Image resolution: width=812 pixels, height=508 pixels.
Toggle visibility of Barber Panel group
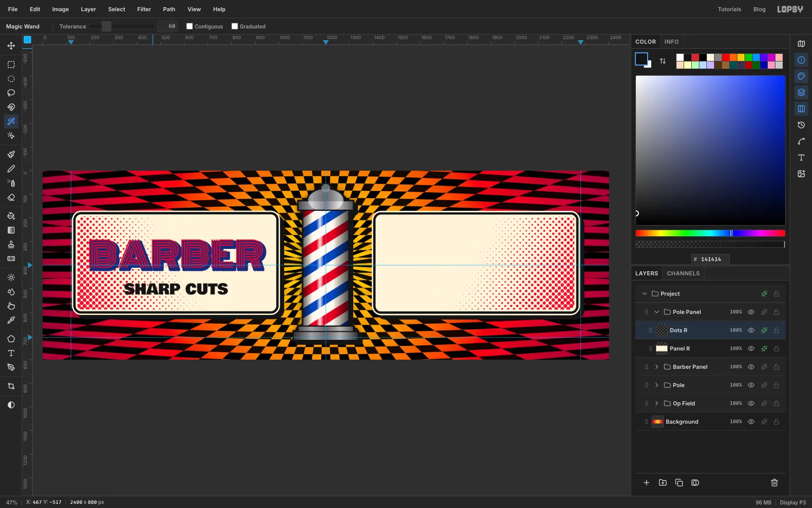(751, 367)
